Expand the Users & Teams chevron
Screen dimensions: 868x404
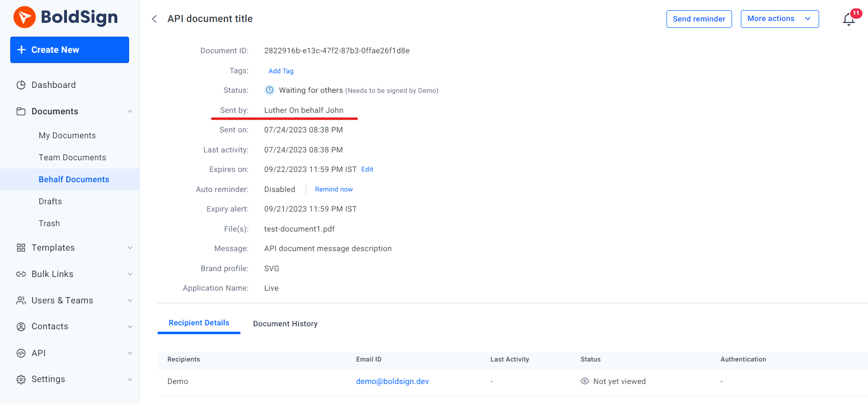pyautogui.click(x=130, y=300)
